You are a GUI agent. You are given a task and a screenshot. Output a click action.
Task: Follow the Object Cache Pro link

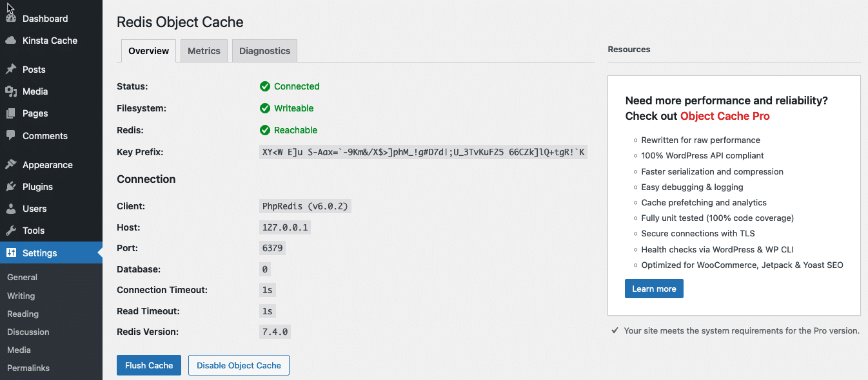tap(725, 116)
